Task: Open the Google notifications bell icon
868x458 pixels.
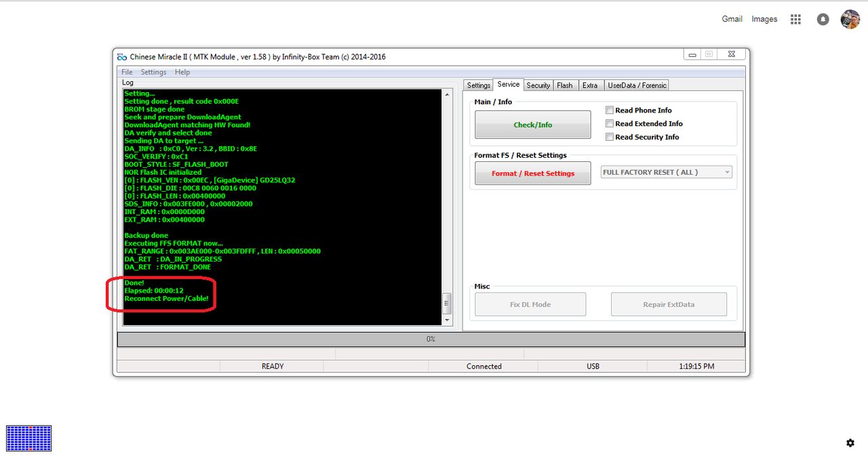Action: point(823,20)
